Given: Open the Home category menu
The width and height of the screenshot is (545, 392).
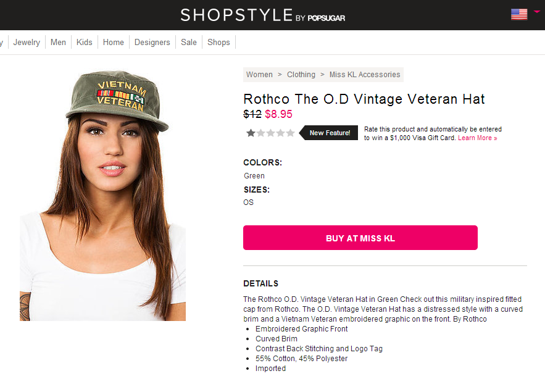Looking at the screenshot, I should click(114, 43).
